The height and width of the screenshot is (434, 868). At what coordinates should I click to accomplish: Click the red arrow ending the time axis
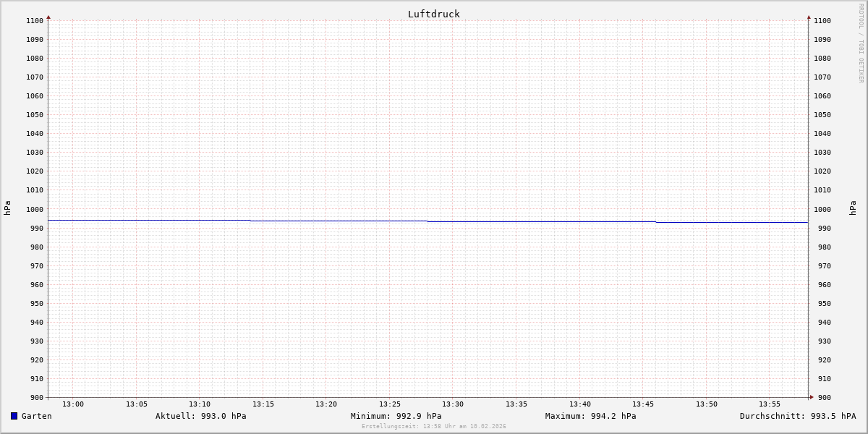(x=812, y=397)
